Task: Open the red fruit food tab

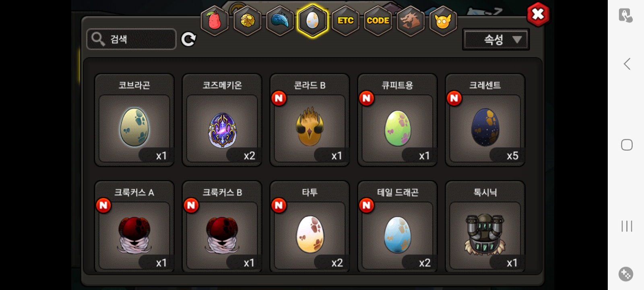Action: click(215, 21)
